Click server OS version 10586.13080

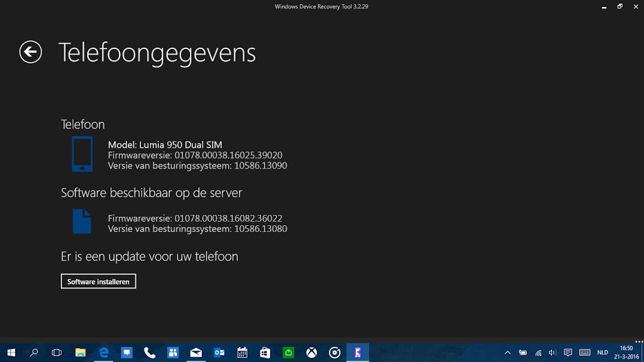(261, 229)
